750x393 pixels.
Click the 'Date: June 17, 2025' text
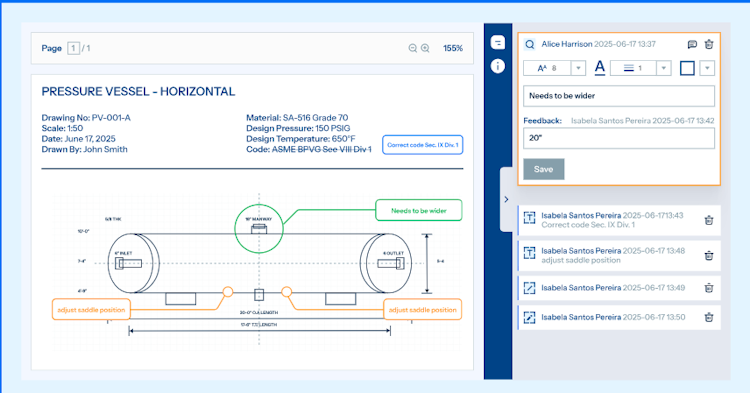point(78,139)
